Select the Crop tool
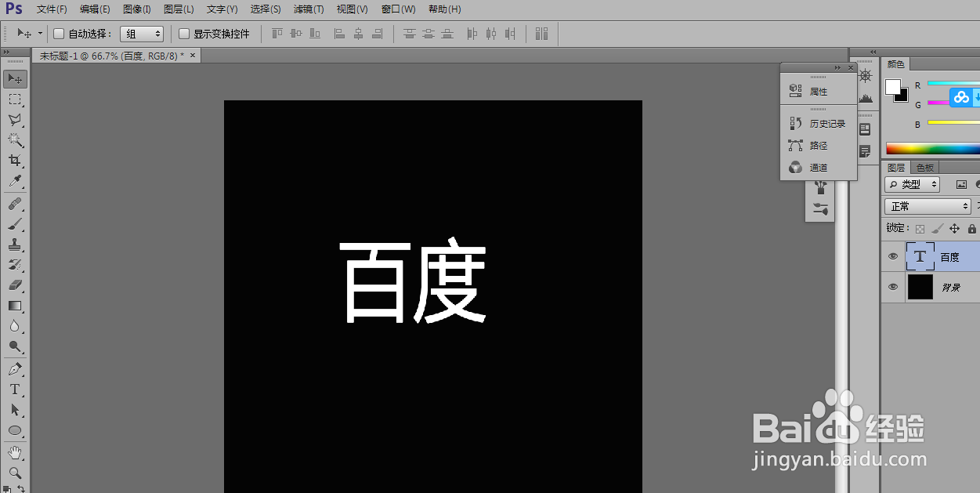980x493 pixels. coord(15,161)
